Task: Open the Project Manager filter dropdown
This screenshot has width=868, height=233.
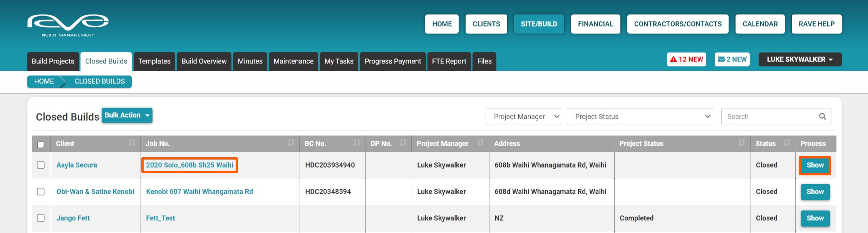Action: pyautogui.click(x=524, y=116)
